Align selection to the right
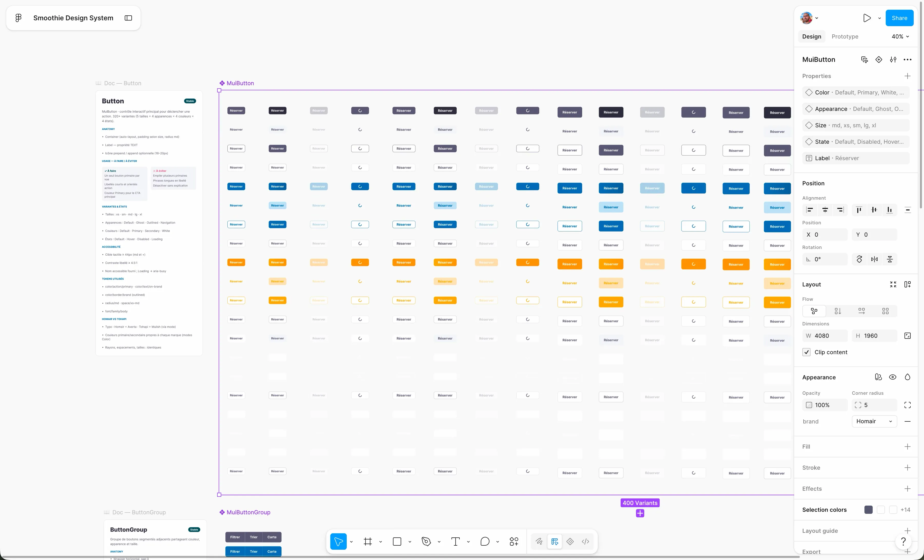This screenshot has height=560, width=924. coord(840,210)
